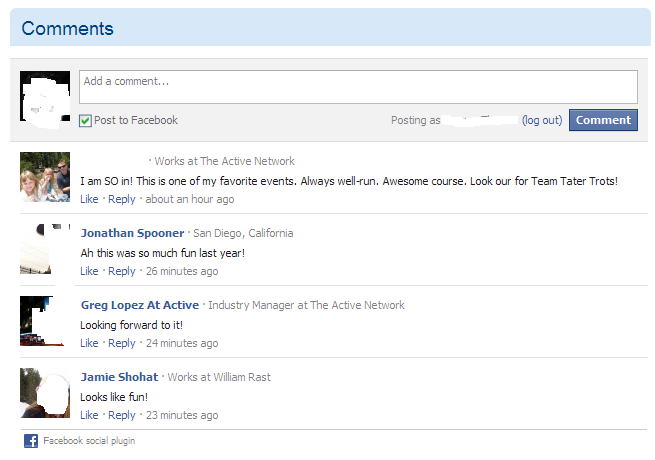
Task: Click the first commenter's family photo thumbnail
Action: [x=45, y=177]
